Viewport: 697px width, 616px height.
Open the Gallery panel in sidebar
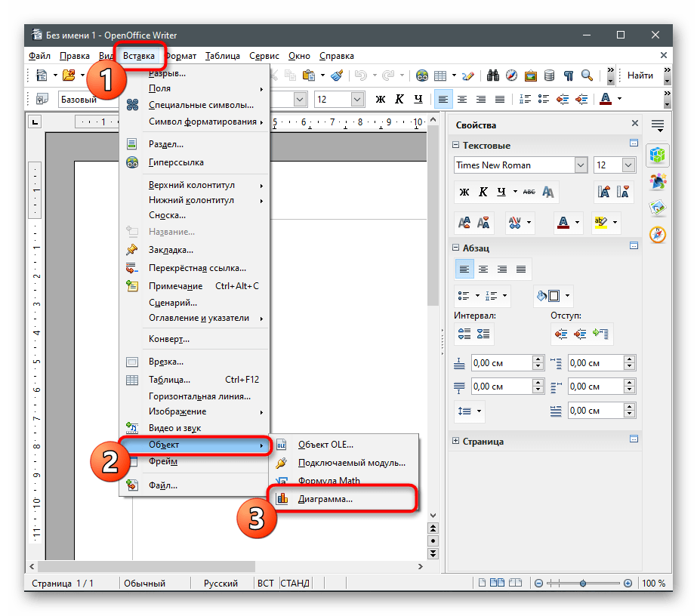[x=658, y=208]
